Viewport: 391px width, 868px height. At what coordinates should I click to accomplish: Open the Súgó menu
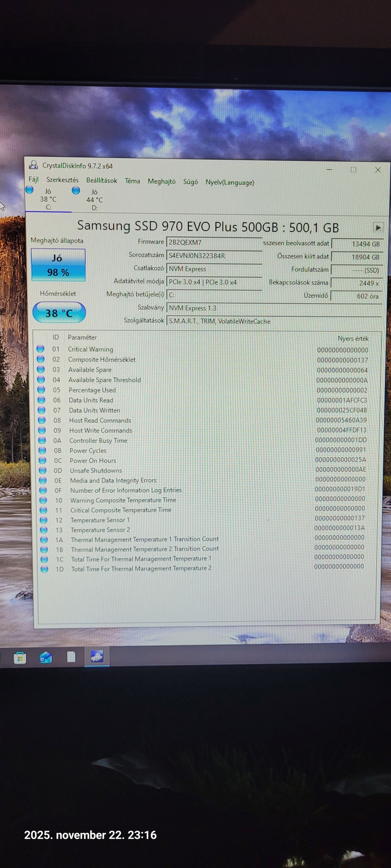coord(190,181)
